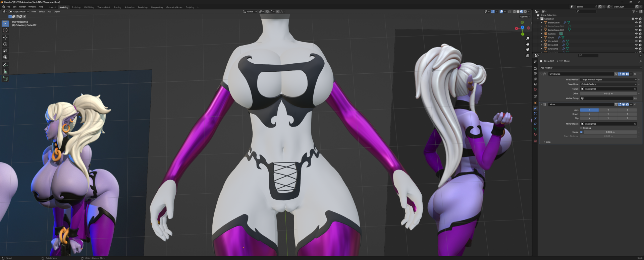This screenshot has height=260, width=644.
Task: Open the Particles properties tab
Action: point(535,114)
